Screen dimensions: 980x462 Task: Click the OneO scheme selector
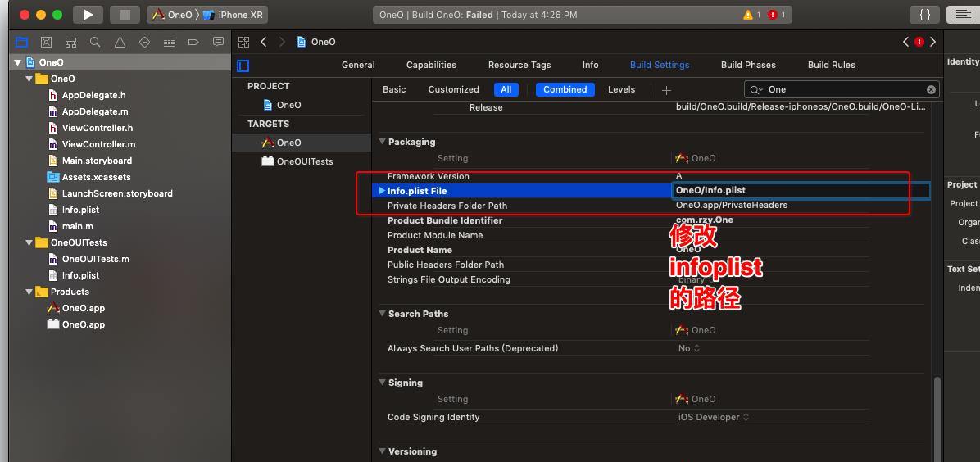[173, 15]
